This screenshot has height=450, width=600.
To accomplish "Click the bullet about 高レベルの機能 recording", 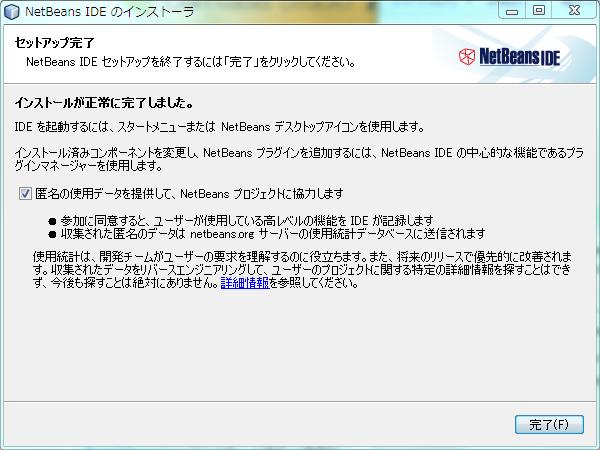I will coord(247,220).
